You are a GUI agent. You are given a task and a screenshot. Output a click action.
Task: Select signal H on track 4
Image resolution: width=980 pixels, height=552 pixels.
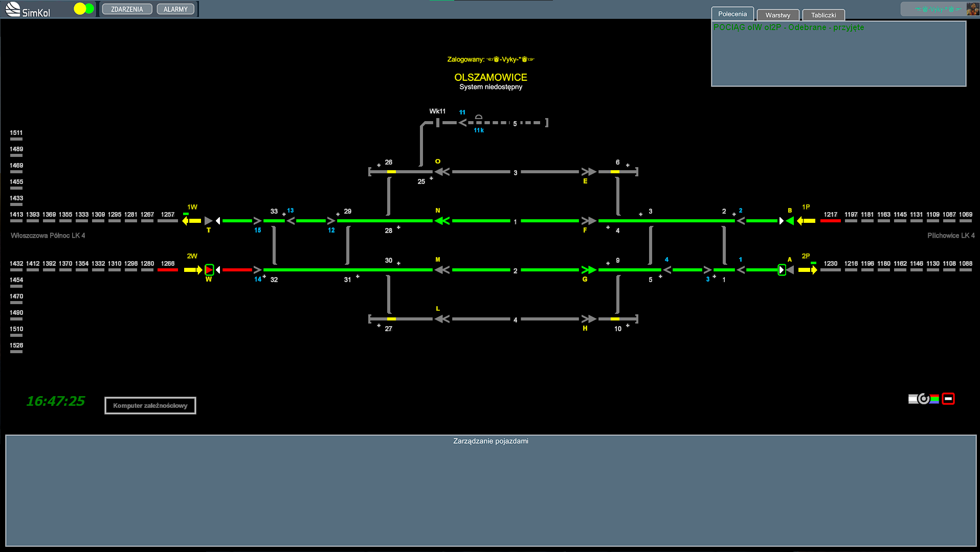589,319
